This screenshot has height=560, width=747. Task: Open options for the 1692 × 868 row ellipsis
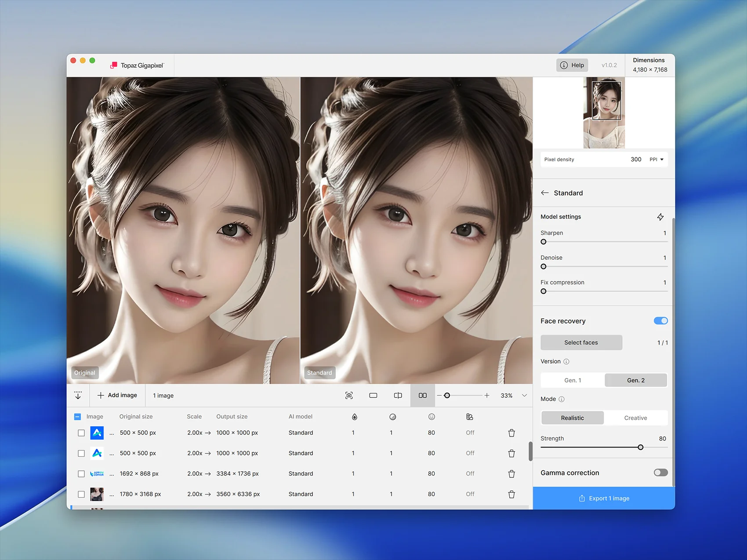click(x=112, y=474)
